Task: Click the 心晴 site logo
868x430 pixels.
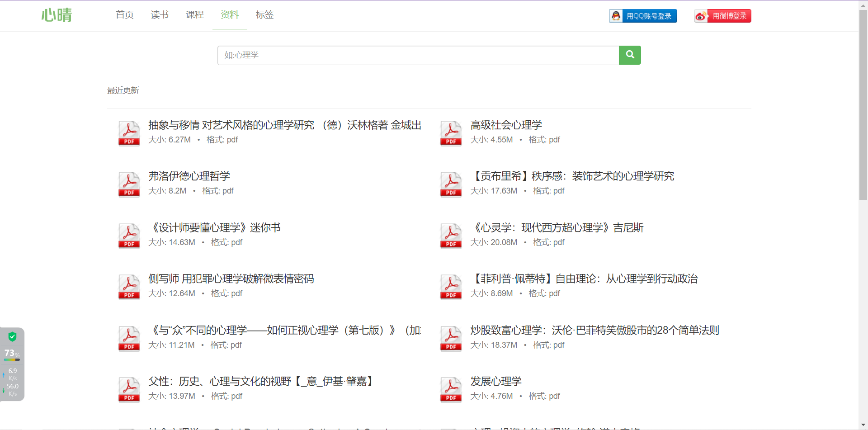Action: point(57,15)
